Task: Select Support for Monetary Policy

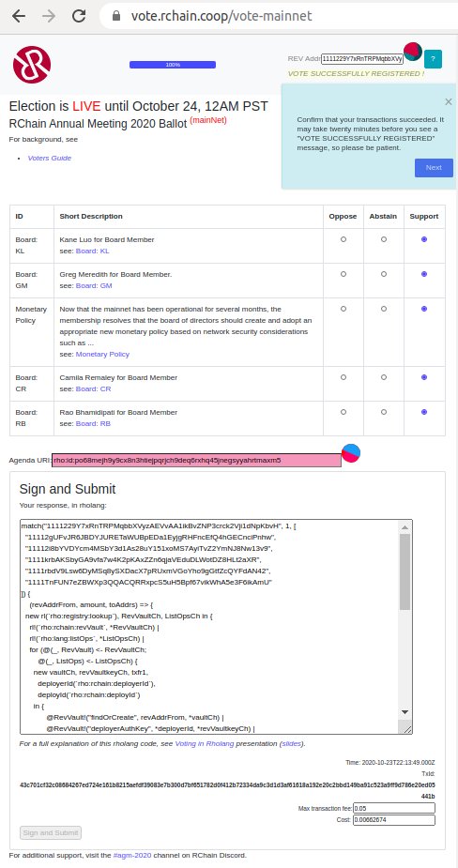Action: (424, 309)
